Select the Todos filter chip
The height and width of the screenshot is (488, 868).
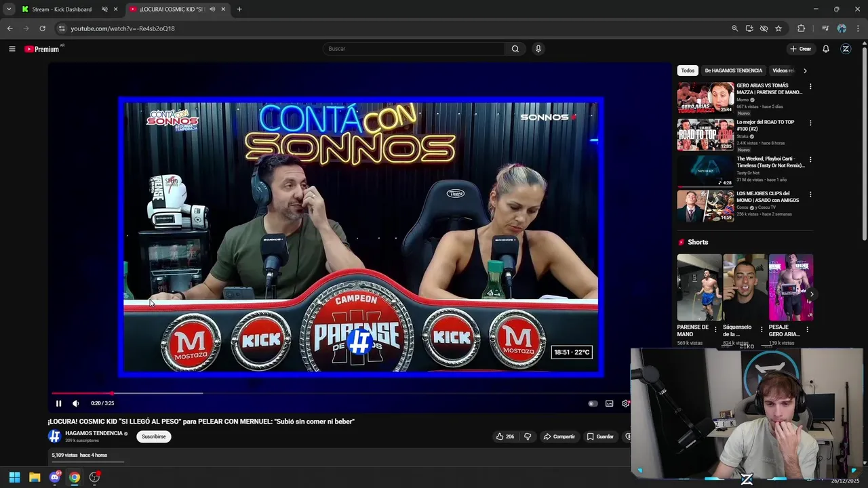coord(688,70)
